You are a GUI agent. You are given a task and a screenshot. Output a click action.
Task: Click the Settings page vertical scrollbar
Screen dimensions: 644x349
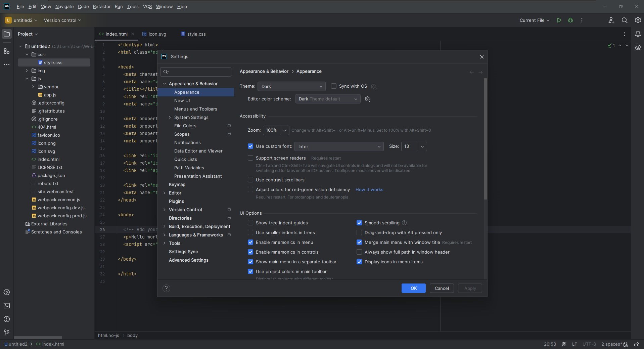click(x=486, y=139)
